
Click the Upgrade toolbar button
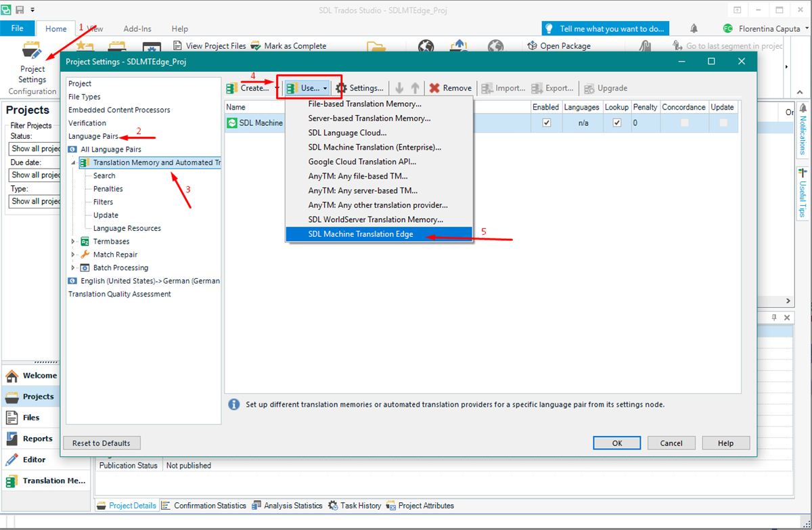(x=606, y=88)
